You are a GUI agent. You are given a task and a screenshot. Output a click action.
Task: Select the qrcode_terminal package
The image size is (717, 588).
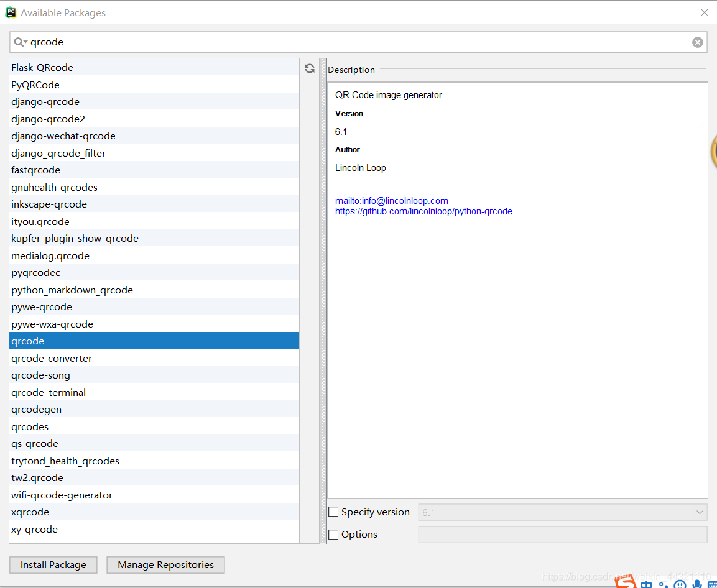(154, 392)
